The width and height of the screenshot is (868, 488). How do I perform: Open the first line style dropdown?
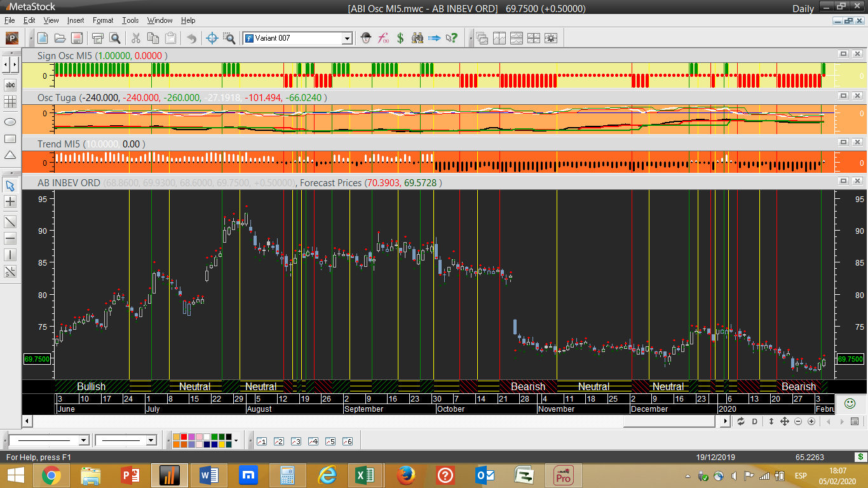click(x=83, y=440)
